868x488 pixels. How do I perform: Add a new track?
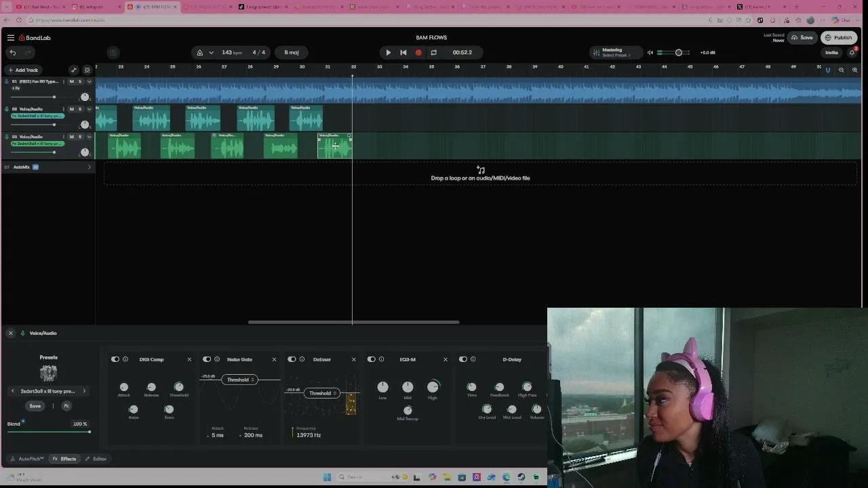[x=23, y=70]
